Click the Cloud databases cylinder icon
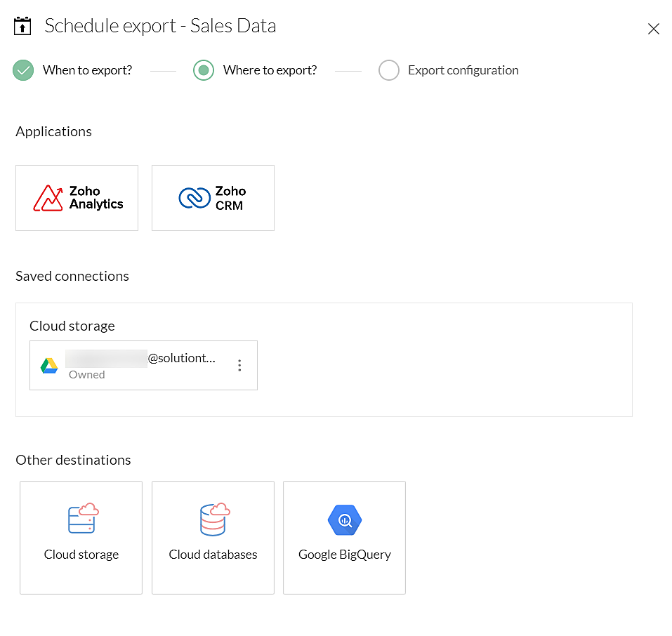Image resolution: width=672 pixels, height=636 pixels. point(215,519)
